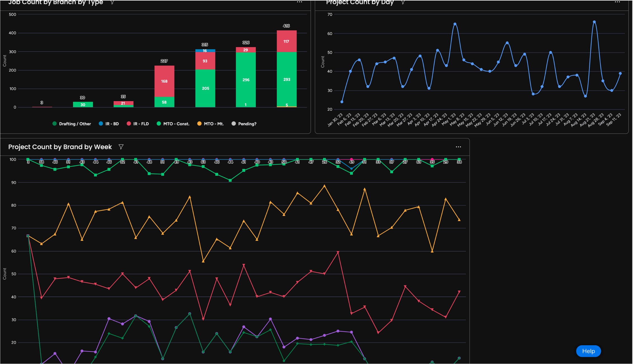
Task: Click the blue Help button
Action: (x=588, y=351)
